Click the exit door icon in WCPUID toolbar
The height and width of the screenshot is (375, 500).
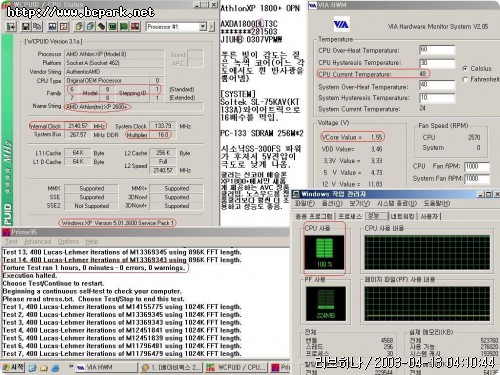pos(11,26)
